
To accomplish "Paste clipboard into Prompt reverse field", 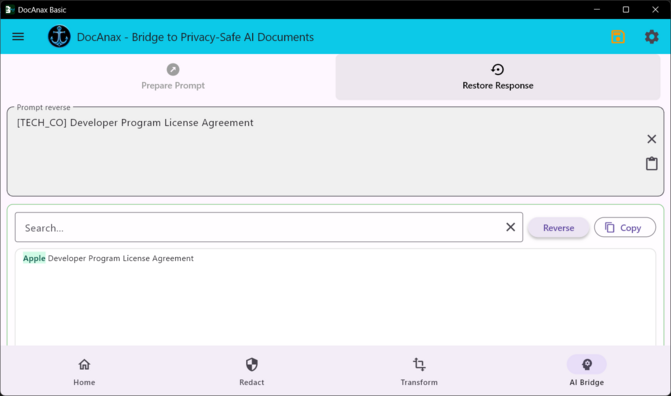I will 651,164.
